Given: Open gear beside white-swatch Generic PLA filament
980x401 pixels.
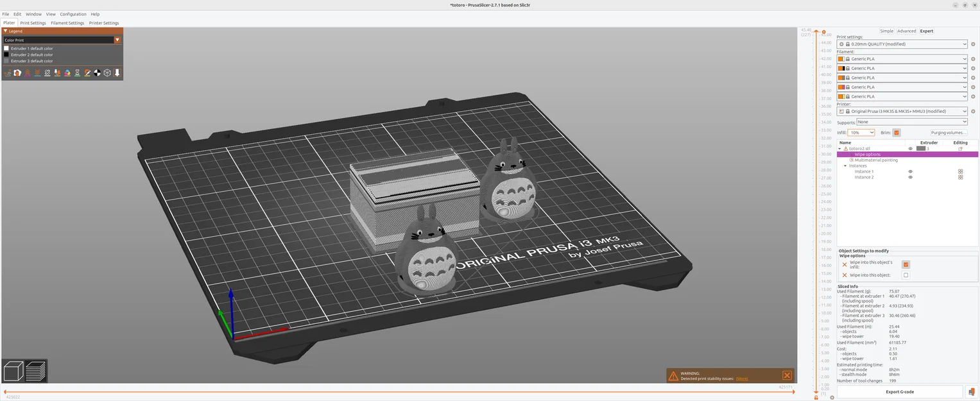Looking at the screenshot, I should (x=973, y=59).
